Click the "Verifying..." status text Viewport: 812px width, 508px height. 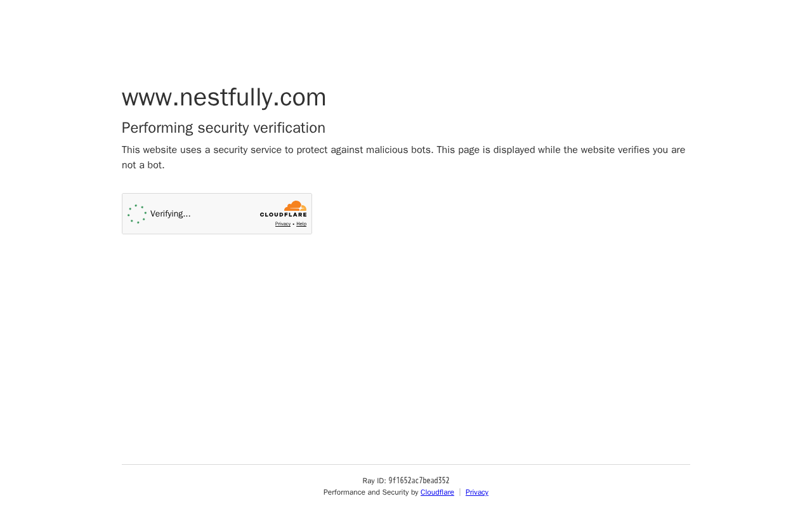pos(171,214)
